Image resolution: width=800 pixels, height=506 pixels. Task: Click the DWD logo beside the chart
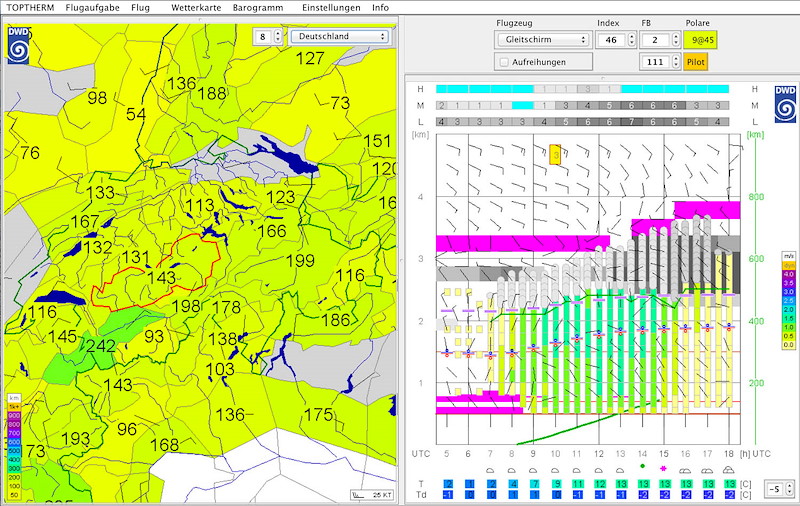(785, 104)
